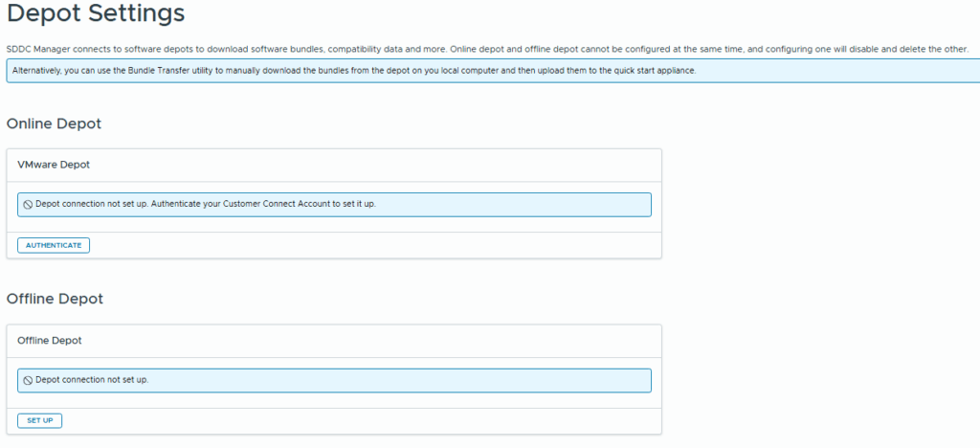Click the Offline Depot 'connection not set up' message

(x=92, y=380)
